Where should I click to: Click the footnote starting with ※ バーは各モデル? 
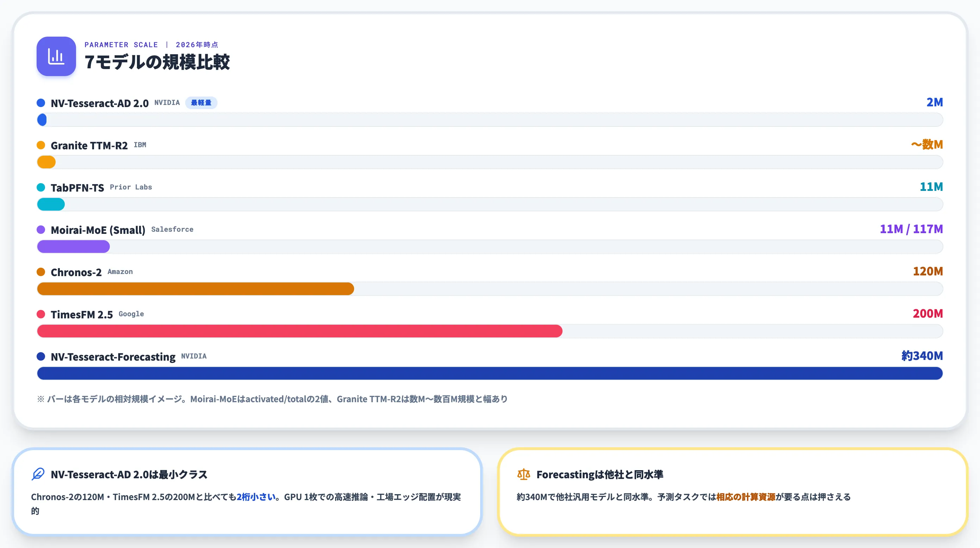tap(272, 399)
